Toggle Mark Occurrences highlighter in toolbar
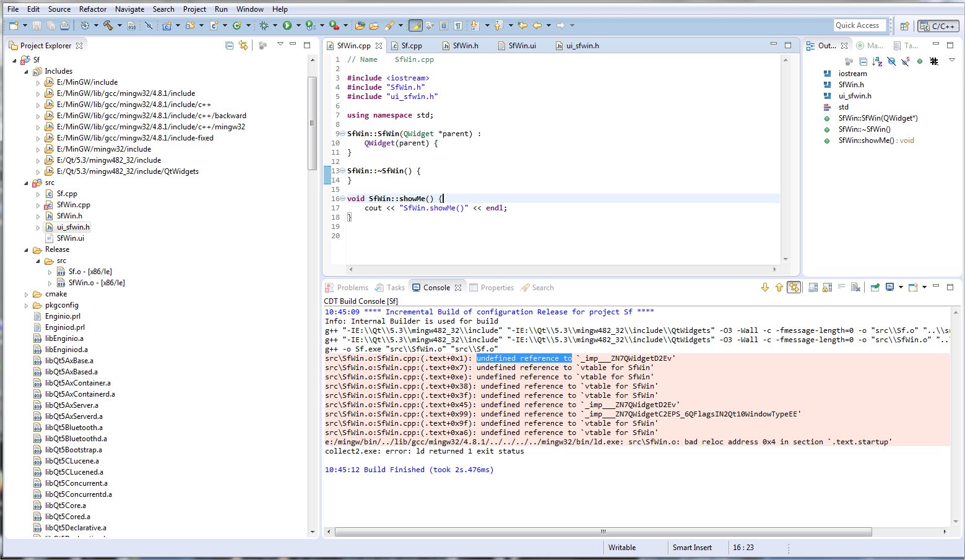This screenshot has width=965, height=560. pyautogui.click(x=416, y=25)
